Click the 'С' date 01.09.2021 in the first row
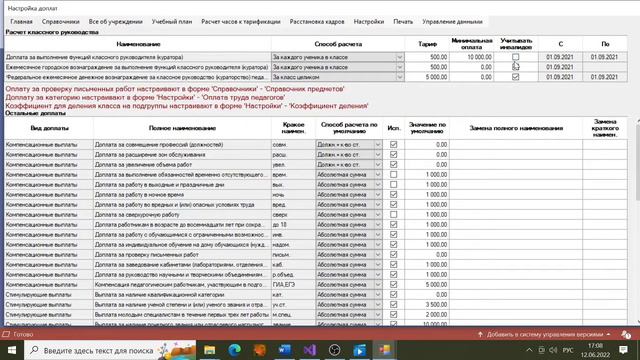640x360 pixels. pyautogui.click(x=560, y=57)
